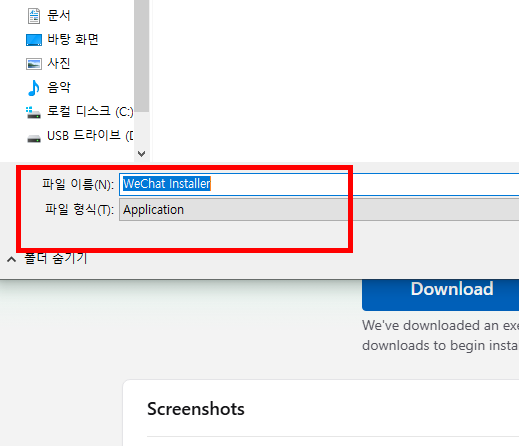Collapse folders with 폴더 숨기기 chevron
Image resolution: width=519 pixels, height=446 pixels.
[x=11, y=260]
